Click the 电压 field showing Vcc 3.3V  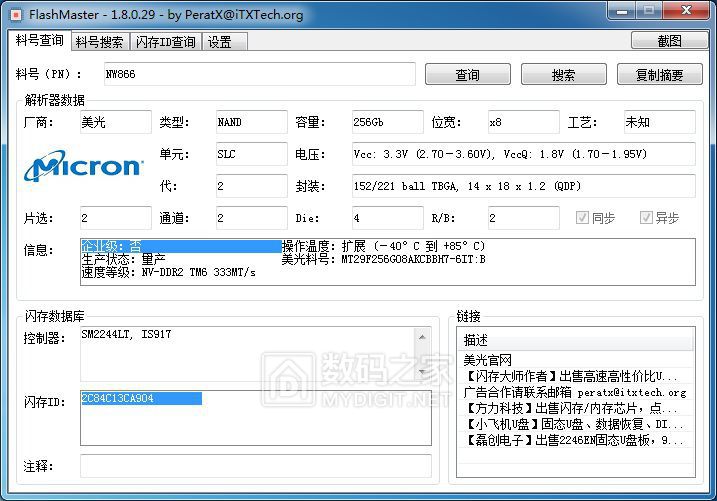coord(524,154)
